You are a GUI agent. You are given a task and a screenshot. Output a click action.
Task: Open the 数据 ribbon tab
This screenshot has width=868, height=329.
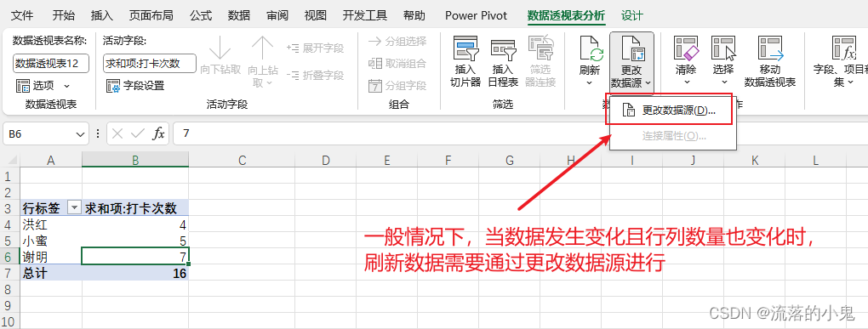tap(238, 15)
